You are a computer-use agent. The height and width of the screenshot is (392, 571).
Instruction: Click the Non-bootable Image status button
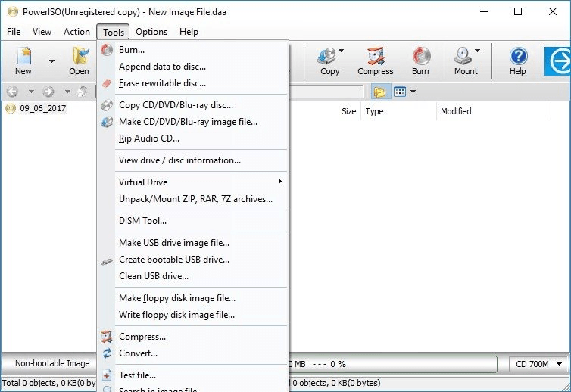click(x=51, y=364)
